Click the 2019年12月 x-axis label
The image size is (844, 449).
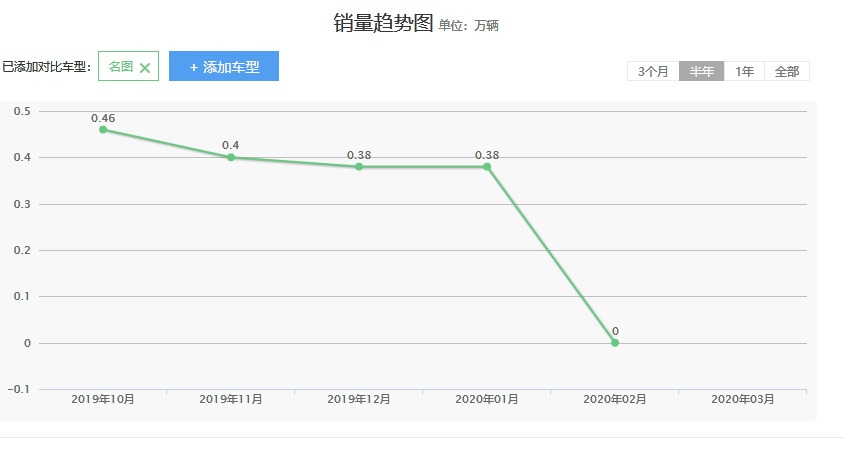point(359,399)
